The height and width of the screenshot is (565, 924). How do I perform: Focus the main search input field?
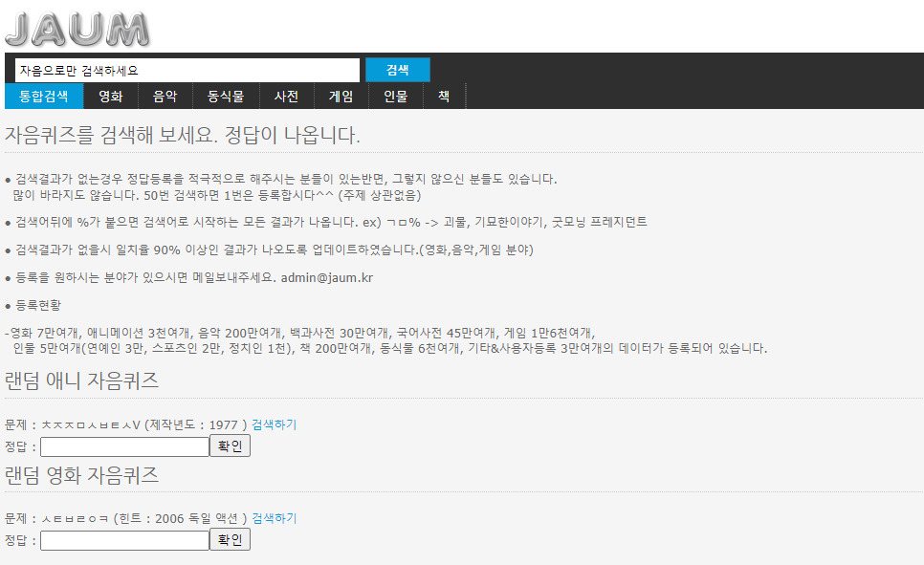[187, 70]
